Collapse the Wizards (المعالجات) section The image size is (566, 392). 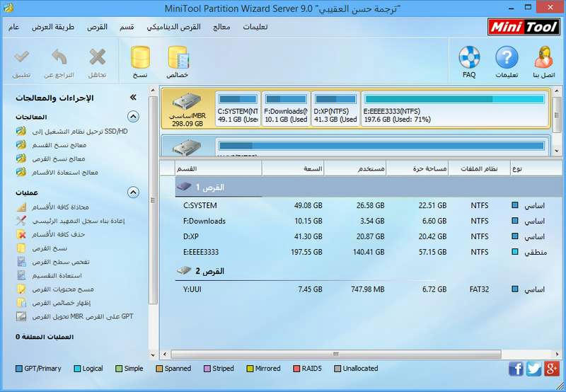(x=133, y=117)
